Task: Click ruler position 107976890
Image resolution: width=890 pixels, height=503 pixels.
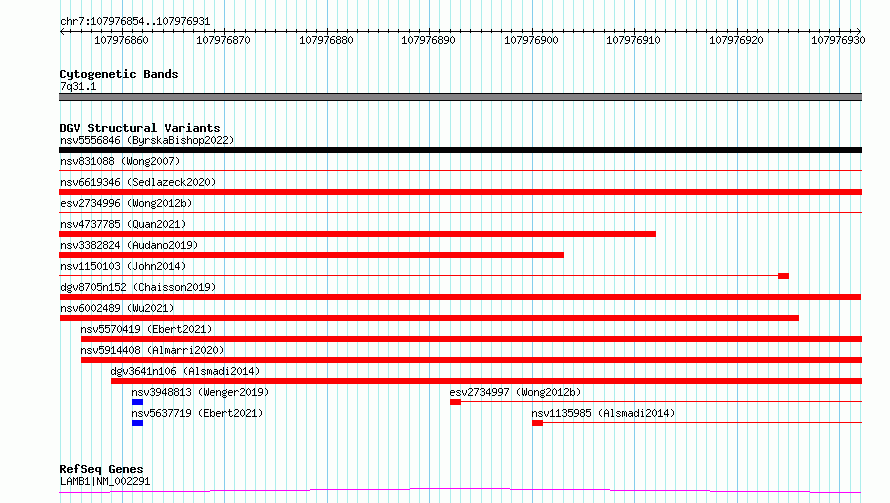Action: tap(429, 40)
